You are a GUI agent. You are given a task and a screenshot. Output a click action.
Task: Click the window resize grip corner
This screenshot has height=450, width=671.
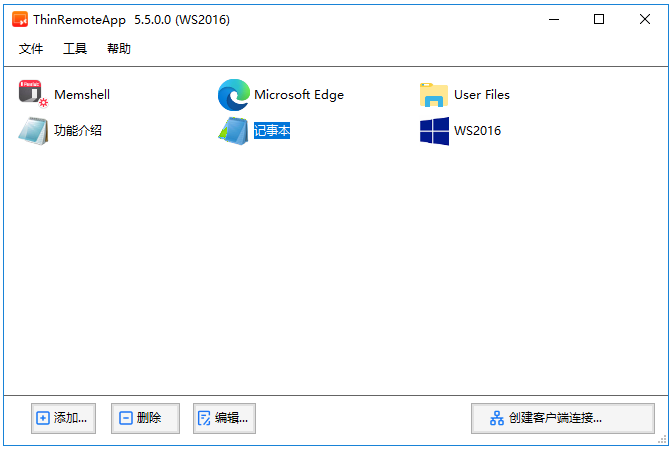(x=662, y=440)
